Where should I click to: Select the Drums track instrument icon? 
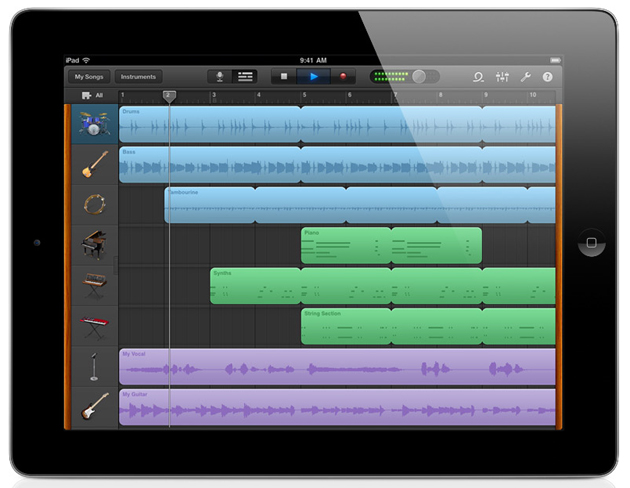[x=95, y=124]
